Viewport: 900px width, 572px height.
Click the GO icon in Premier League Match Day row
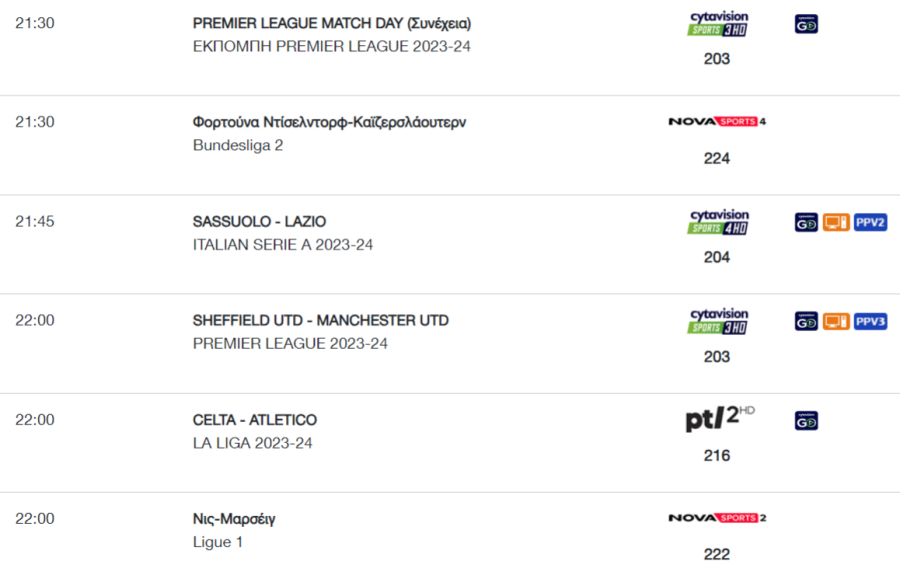[806, 24]
